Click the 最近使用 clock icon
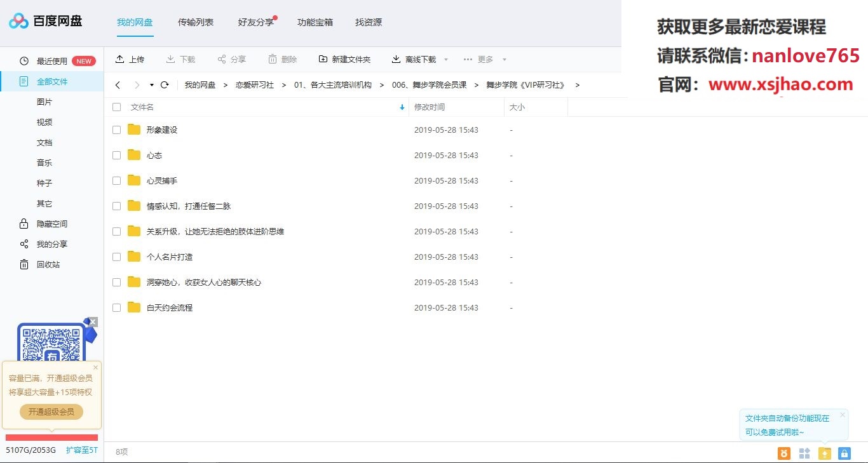 click(x=24, y=61)
